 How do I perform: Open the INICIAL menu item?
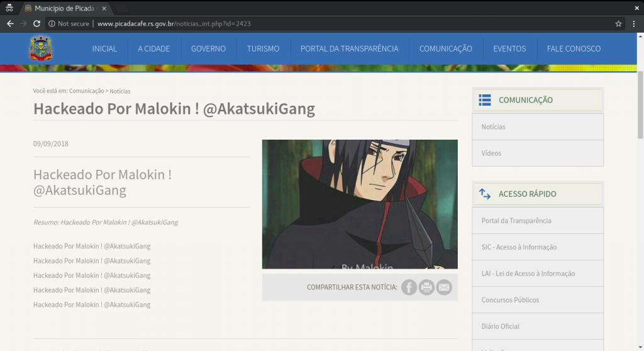104,48
